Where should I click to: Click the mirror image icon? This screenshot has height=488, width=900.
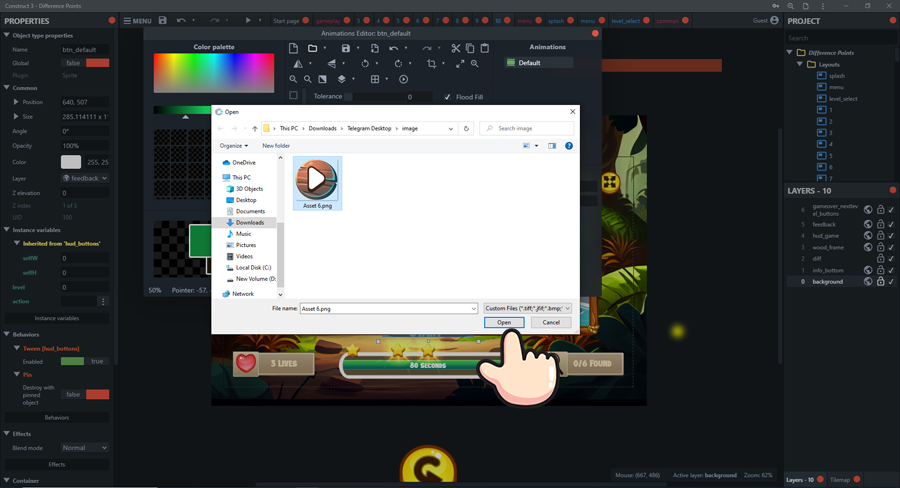pyautogui.click(x=298, y=64)
